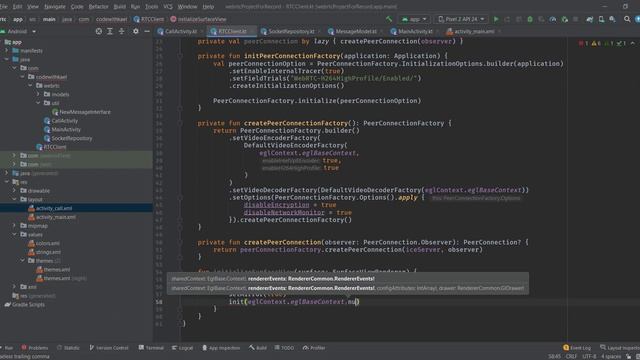Open the Problems tool window
The image size is (640, 360).
tap(35, 348)
